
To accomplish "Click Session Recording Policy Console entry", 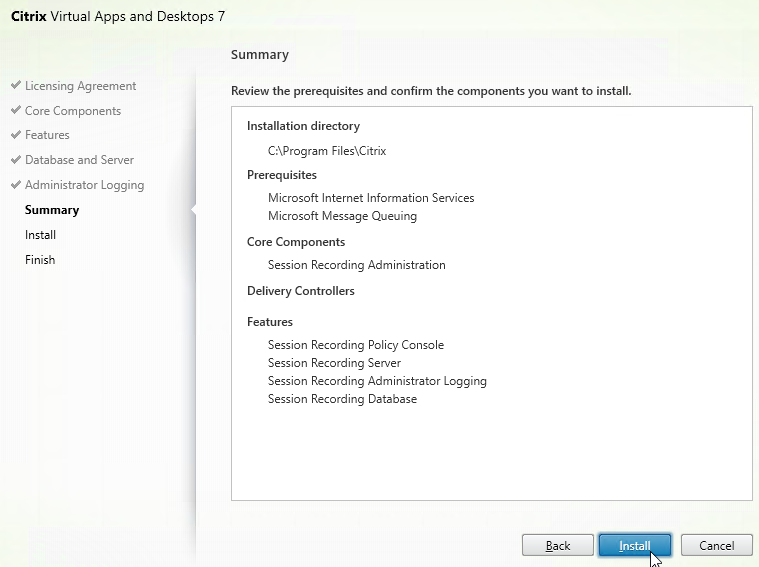I will coord(356,345).
